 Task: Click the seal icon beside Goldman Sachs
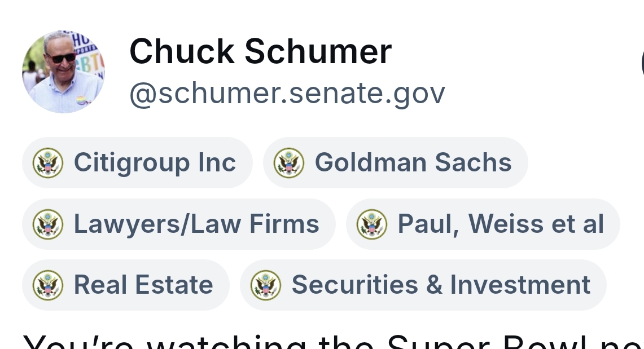click(x=289, y=163)
